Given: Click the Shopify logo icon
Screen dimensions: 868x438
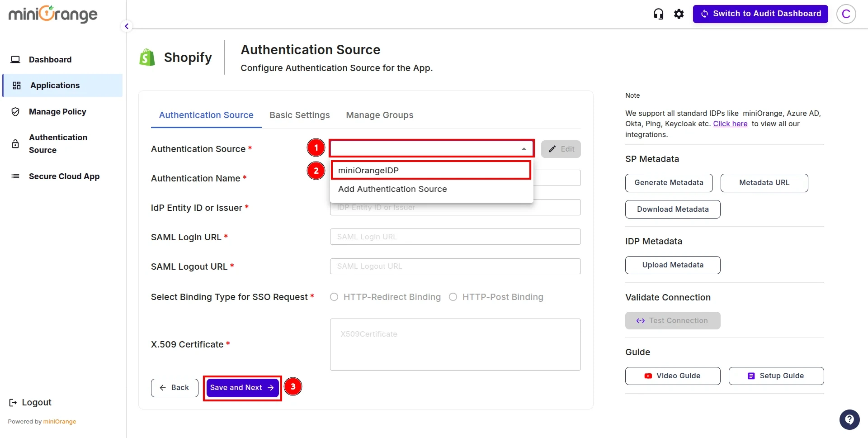Looking at the screenshot, I should pyautogui.click(x=146, y=57).
